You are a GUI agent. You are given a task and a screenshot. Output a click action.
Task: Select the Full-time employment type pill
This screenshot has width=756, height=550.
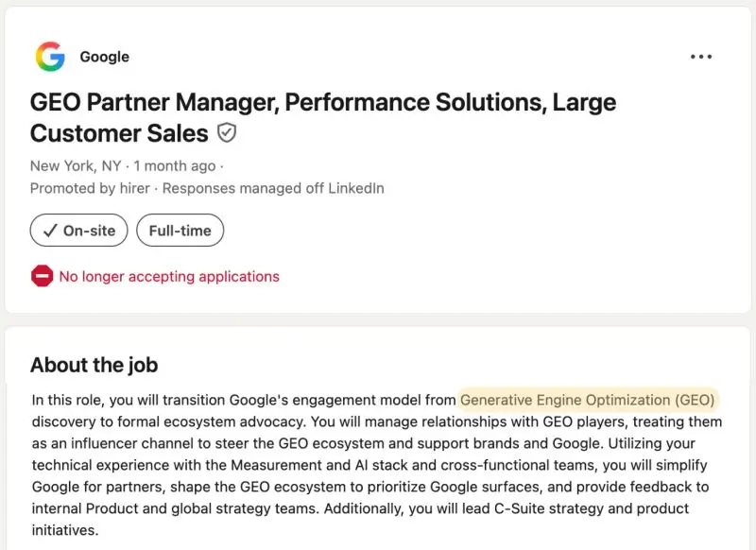tap(180, 231)
